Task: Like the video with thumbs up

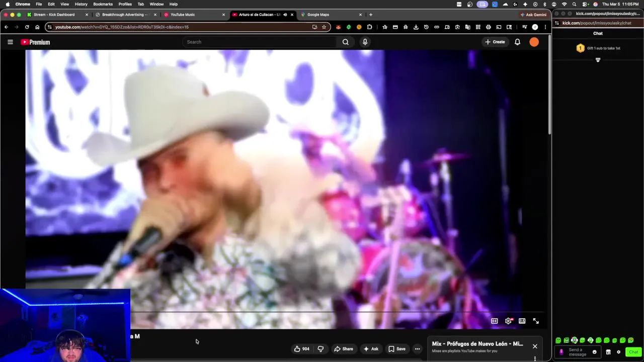Action: pyautogui.click(x=302, y=349)
